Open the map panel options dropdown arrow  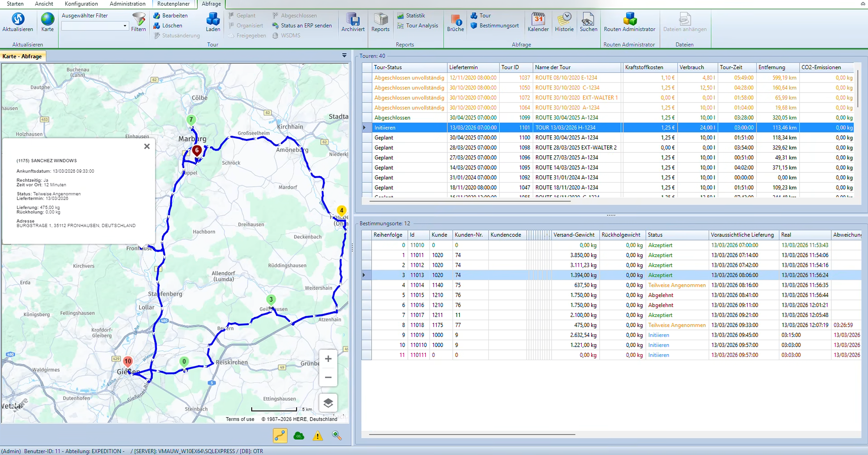344,56
